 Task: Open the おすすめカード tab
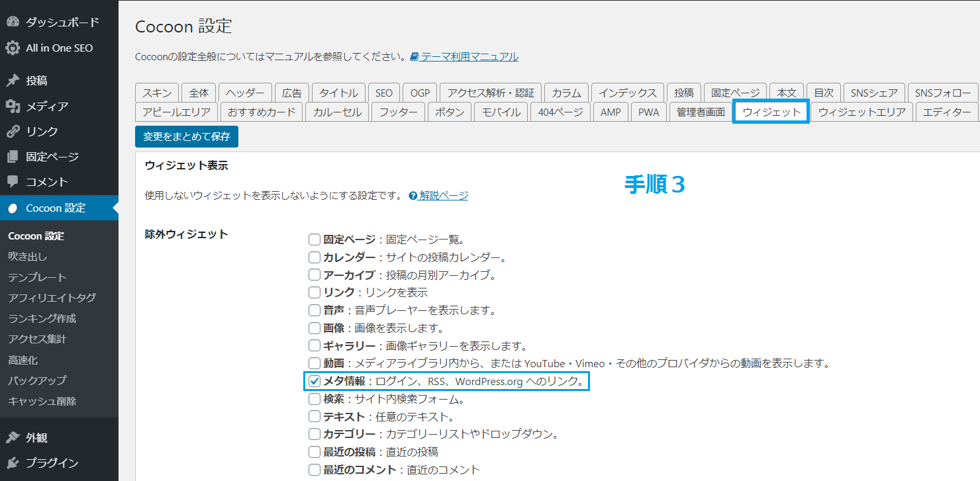coord(262,112)
